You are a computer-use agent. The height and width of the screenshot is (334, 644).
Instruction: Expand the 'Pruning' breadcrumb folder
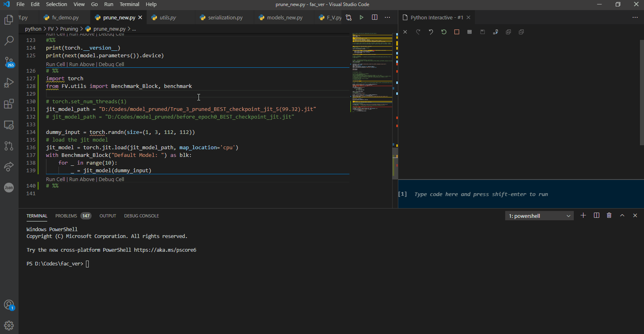[x=69, y=29]
